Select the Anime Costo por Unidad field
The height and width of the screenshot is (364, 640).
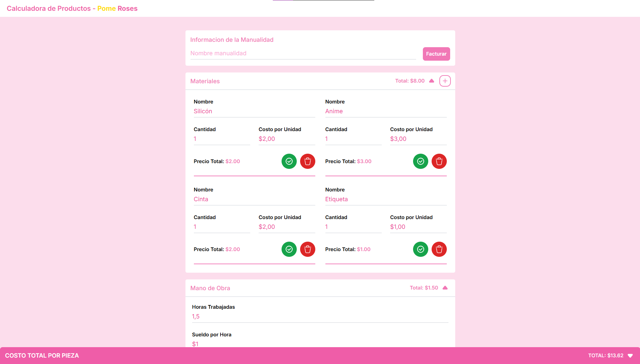(x=418, y=139)
